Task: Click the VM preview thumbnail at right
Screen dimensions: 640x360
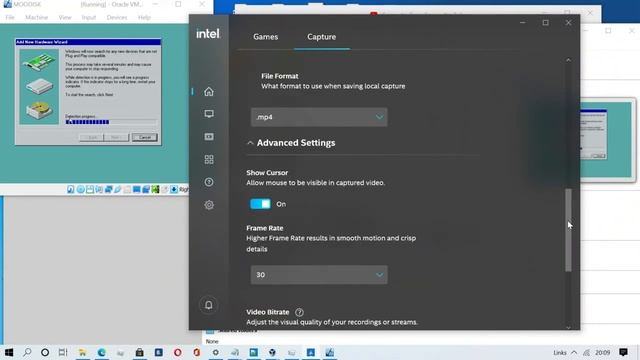Action: [x=606, y=140]
